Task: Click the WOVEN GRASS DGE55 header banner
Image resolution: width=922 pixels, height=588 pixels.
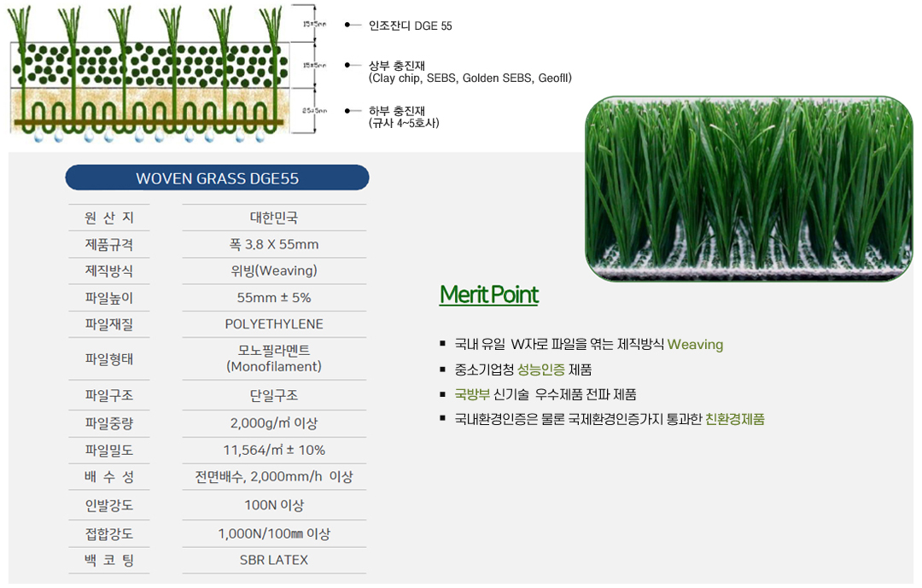Action: point(217,178)
